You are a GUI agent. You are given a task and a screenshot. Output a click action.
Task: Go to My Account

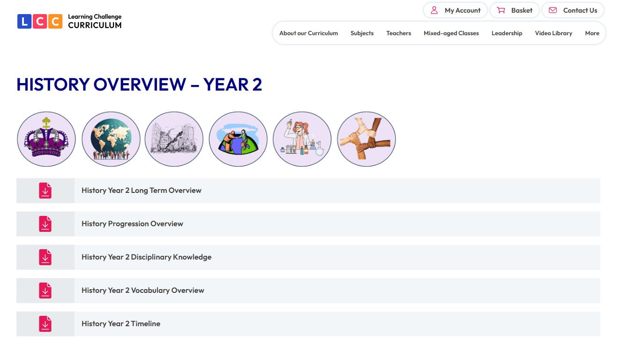point(455,10)
